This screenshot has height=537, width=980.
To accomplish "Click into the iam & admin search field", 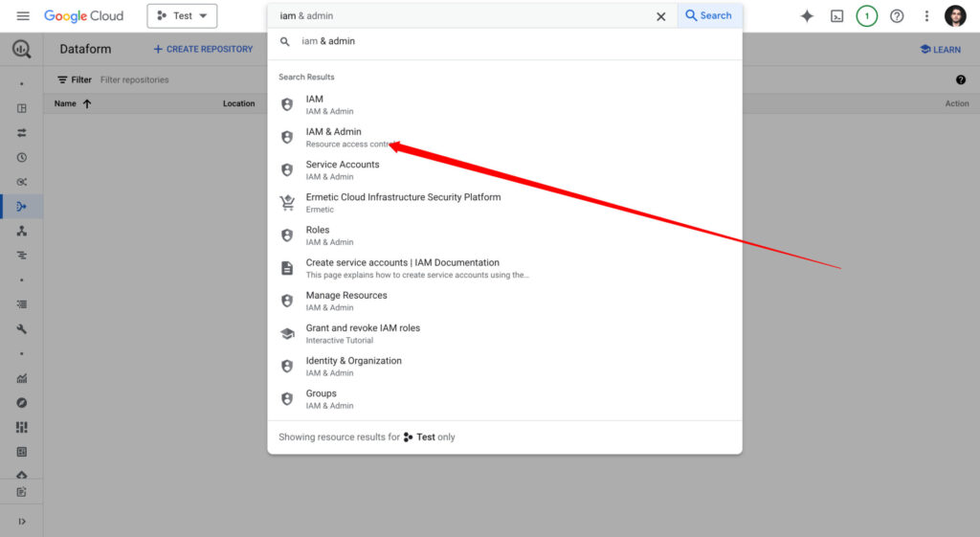I will click(x=459, y=16).
